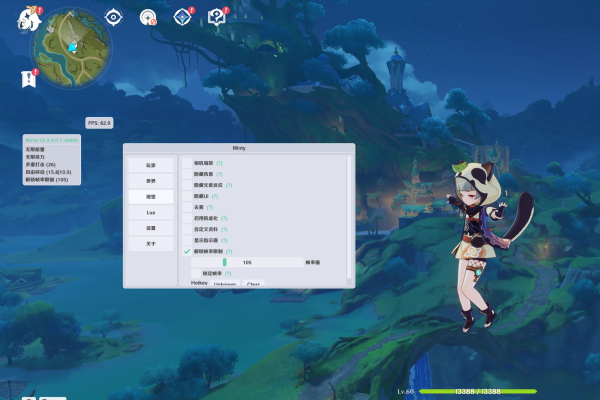
Task: Click the overlay entry showing (15.0|10.0)
Action: coord(48,172)
